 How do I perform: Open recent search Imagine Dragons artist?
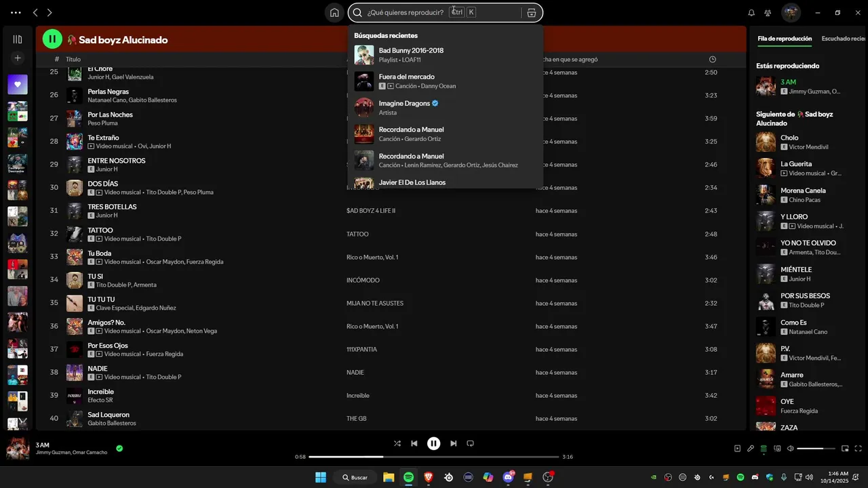[x=446, y=108]
